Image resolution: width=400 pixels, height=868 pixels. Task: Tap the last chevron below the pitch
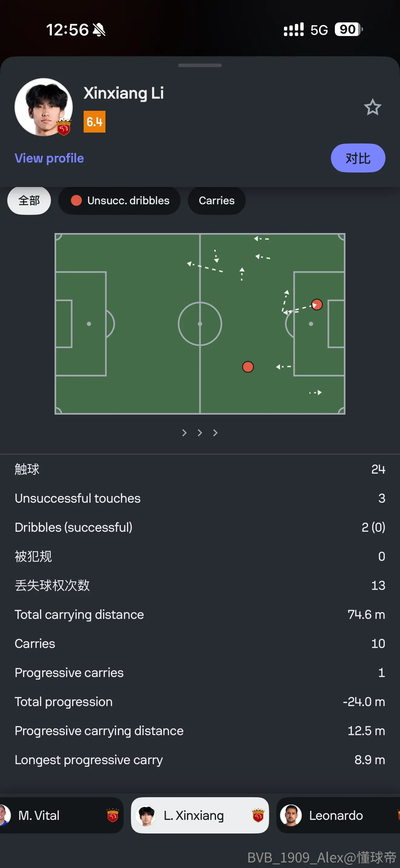[215, 433]
